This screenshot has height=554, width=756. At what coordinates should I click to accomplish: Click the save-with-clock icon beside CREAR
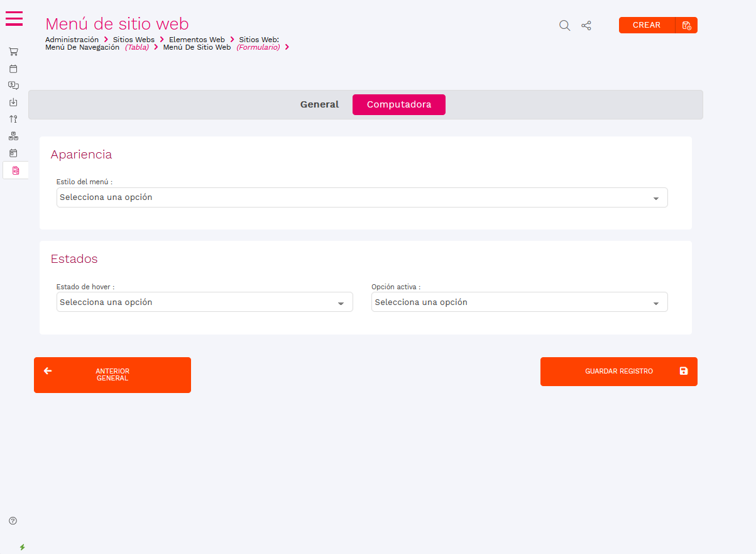pos(686,26)
